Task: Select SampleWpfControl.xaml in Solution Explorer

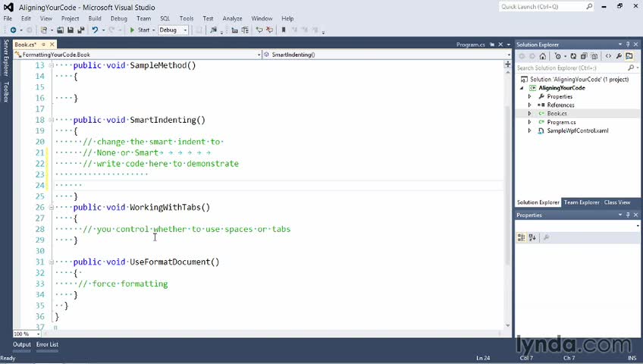Action: pyautogui.click(x=578, y=130)
